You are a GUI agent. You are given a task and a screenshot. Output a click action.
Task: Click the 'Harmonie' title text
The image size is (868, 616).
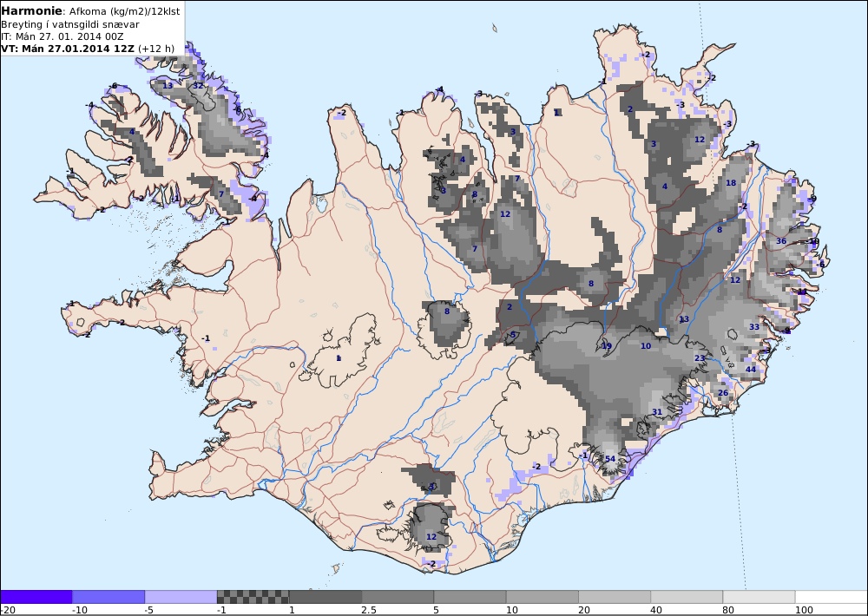(32, 11)
